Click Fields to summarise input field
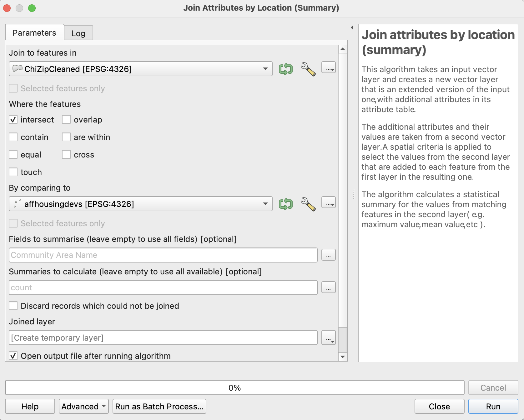This screenshot has width=524, height=420. point(163,255)
